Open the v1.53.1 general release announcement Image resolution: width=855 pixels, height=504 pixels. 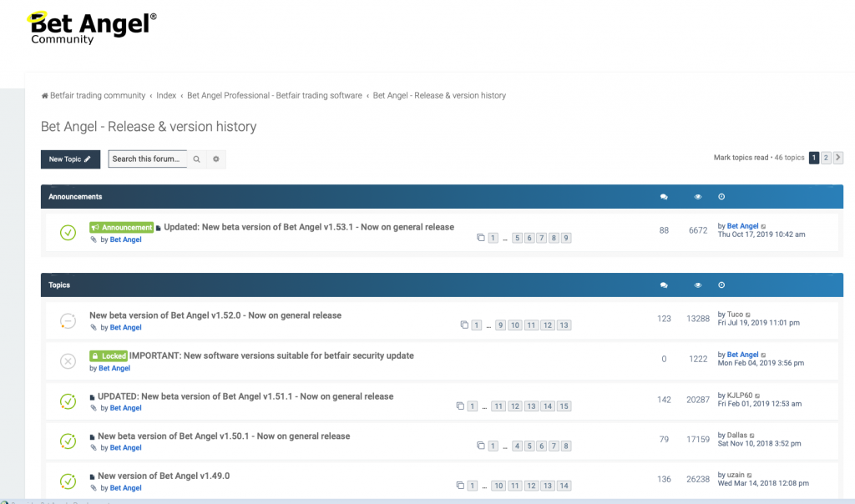coord(309,227)
